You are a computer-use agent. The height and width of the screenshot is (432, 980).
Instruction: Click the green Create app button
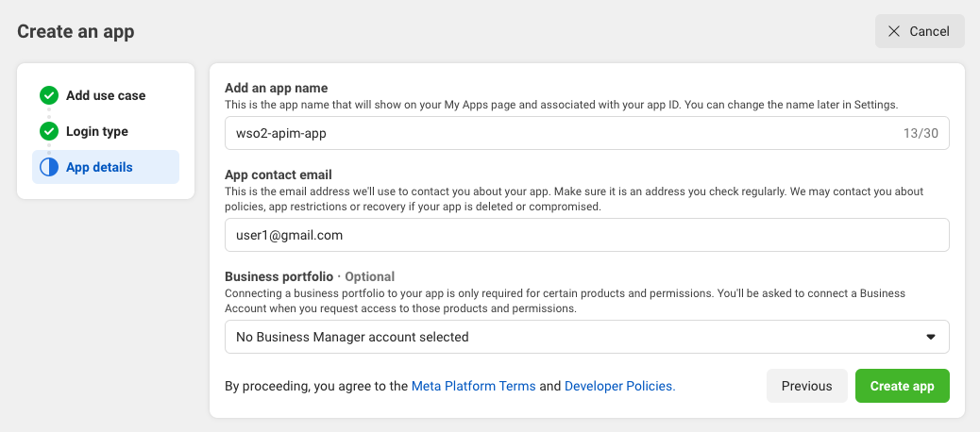(x=902, y=386)
